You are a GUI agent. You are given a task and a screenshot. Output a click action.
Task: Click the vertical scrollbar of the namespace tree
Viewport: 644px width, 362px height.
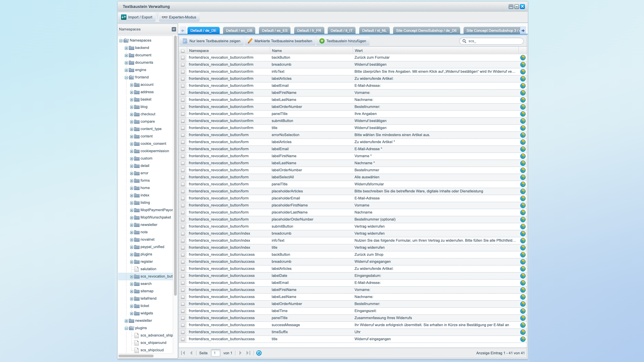pyautogui.click(x=175, y=166)
